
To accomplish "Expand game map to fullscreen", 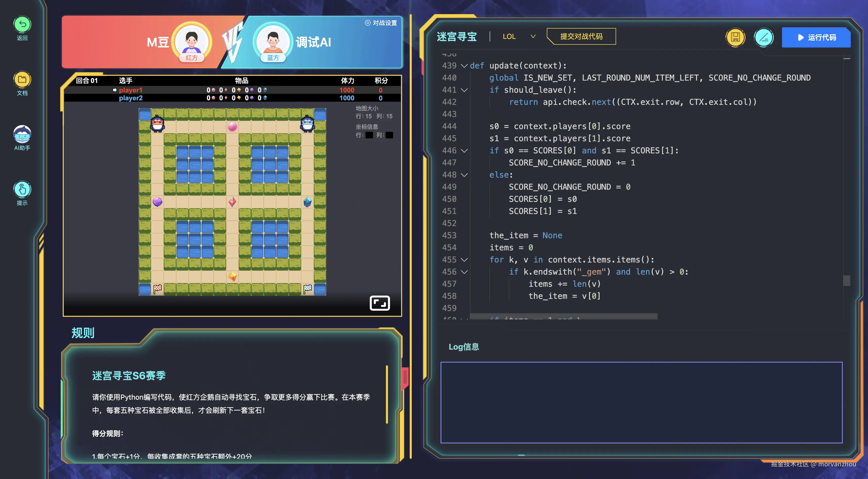I will [x=379, y=303].
